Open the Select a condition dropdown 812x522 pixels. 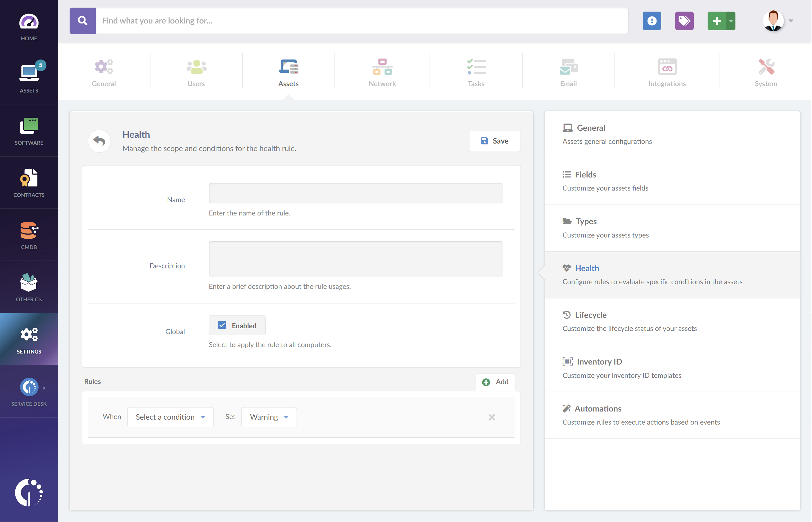(x=170, y=417)
